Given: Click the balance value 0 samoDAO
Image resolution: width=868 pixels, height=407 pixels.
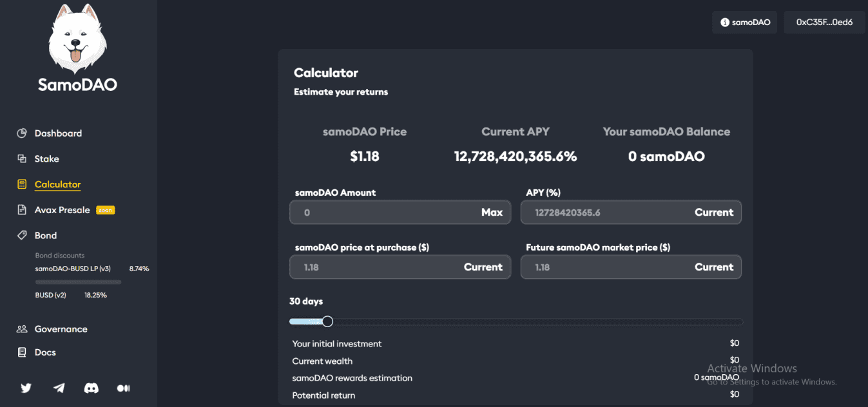Looking at the screenshot, I should (x=666, y=156).
